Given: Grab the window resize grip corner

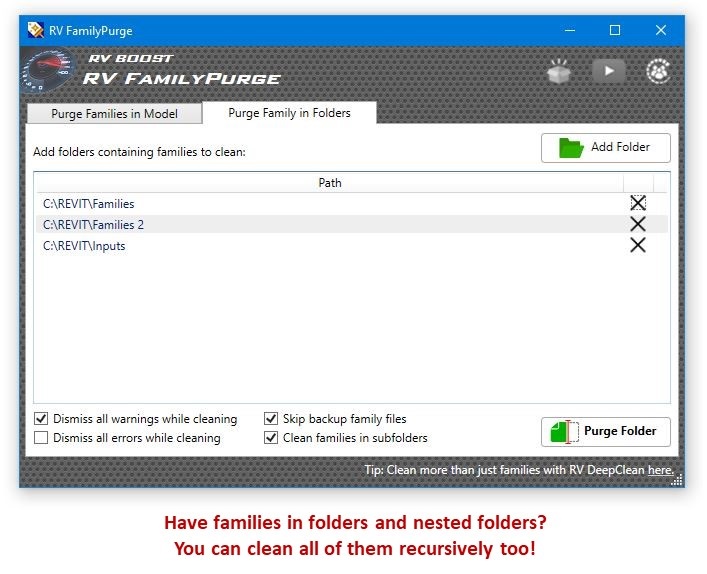Looking at the screenshot, I should click(677, 481).
